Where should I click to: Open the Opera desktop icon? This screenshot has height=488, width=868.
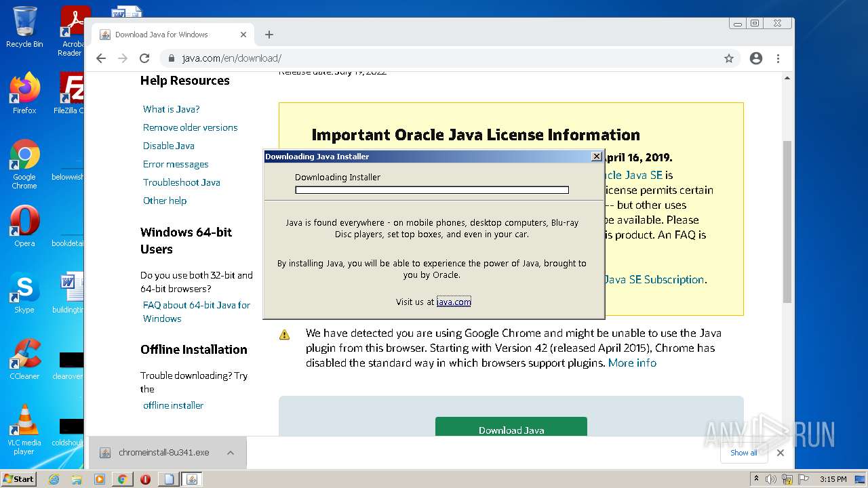tap(24, 226)
